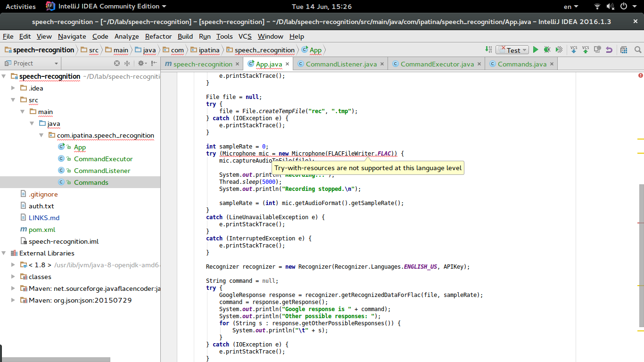Click App class in the breadcrumb bar
Viewport: 644px width, 362px height.
[312, 50]
